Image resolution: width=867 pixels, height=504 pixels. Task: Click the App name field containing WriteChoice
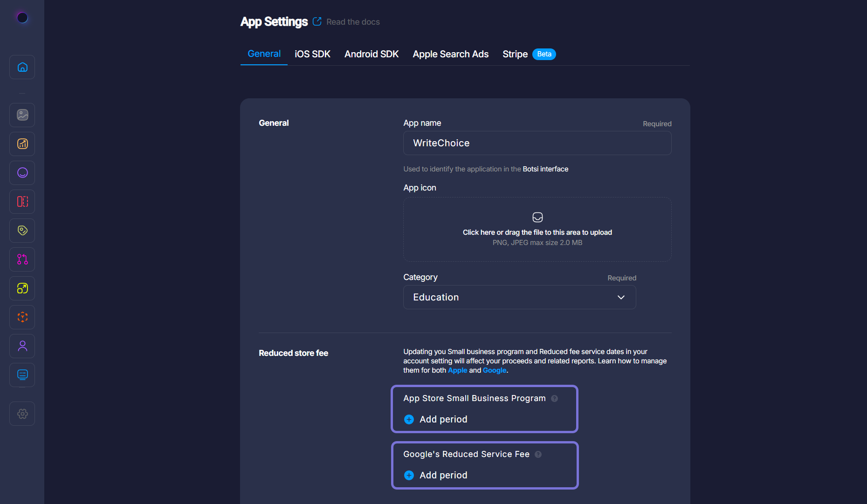click(x=537, y=143)
